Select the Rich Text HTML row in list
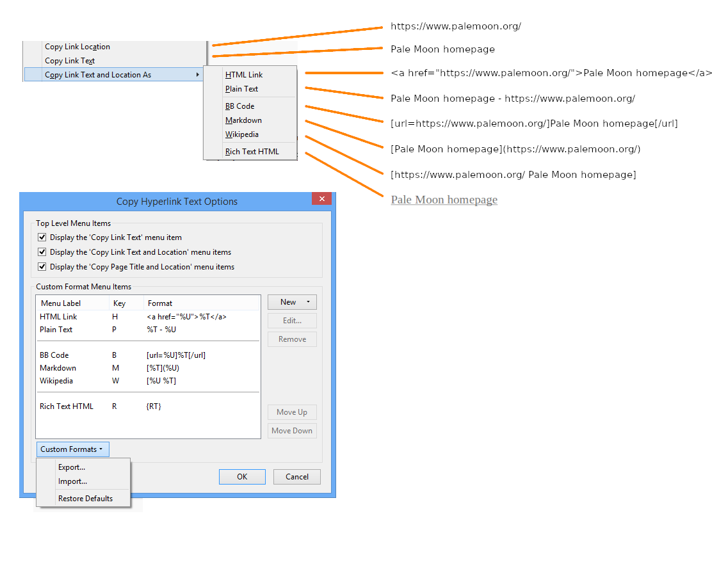The height and width of the screenshot is (562, 728). point(148,406)
